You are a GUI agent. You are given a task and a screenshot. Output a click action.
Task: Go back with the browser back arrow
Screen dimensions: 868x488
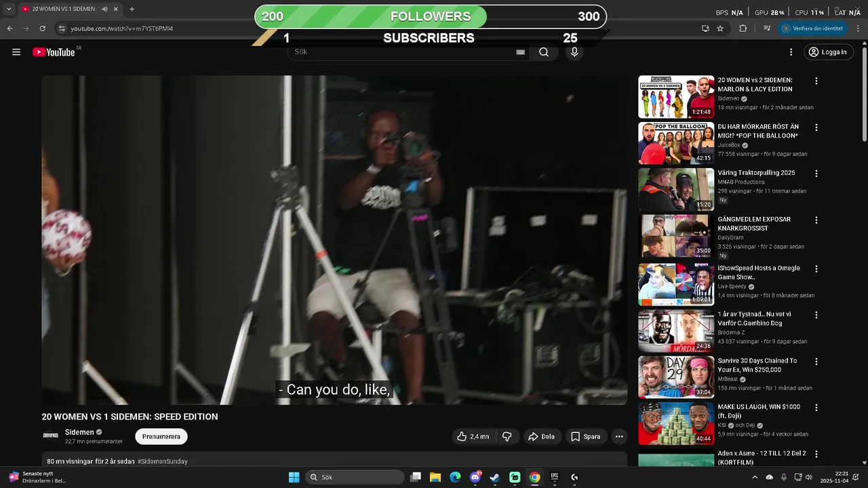pos(9,28)
